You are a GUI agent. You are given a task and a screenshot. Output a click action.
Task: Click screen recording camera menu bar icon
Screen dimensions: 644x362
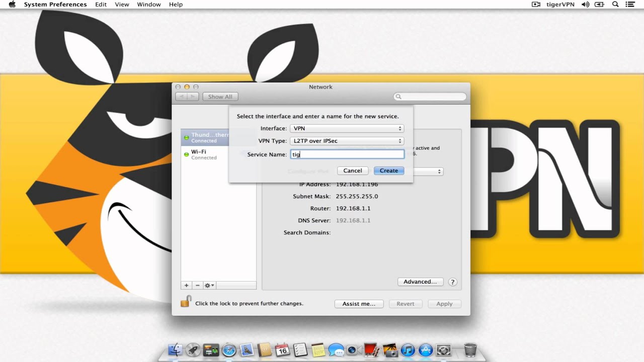536,5
